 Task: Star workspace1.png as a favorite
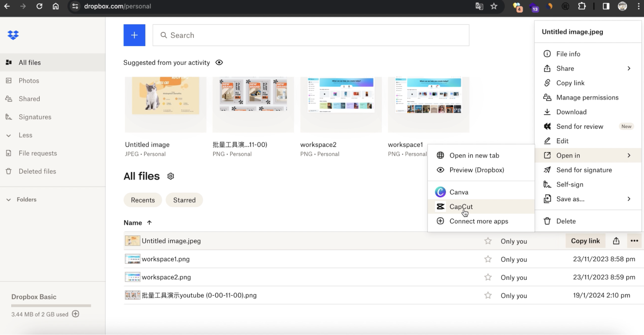[x=488, y=259]
